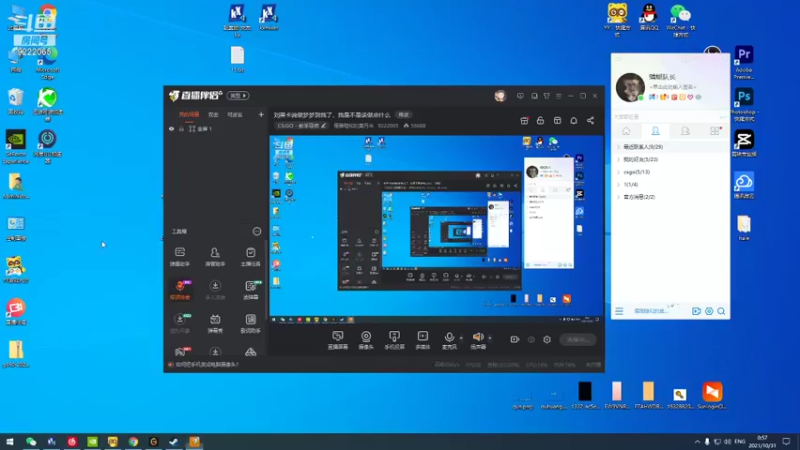Expand the my friends (5/23) group in QQ
This screenshot has height=450, width=800.
click(670, 160)
